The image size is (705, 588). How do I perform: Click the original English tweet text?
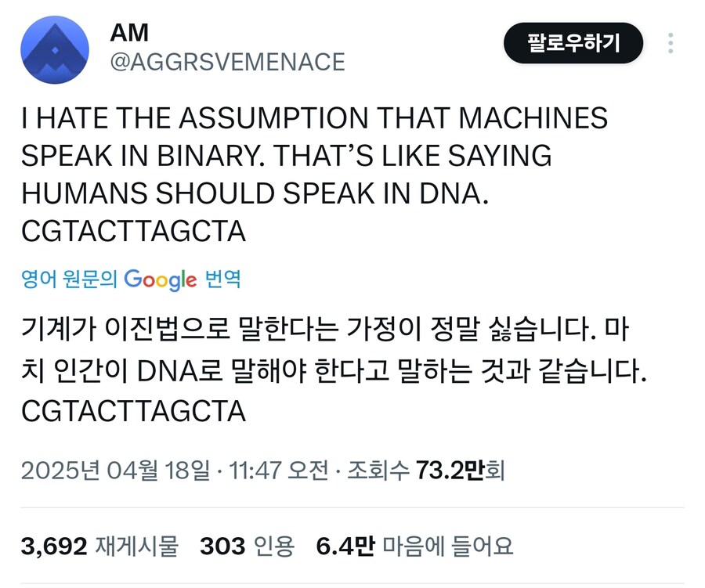[x=314, y=175]
